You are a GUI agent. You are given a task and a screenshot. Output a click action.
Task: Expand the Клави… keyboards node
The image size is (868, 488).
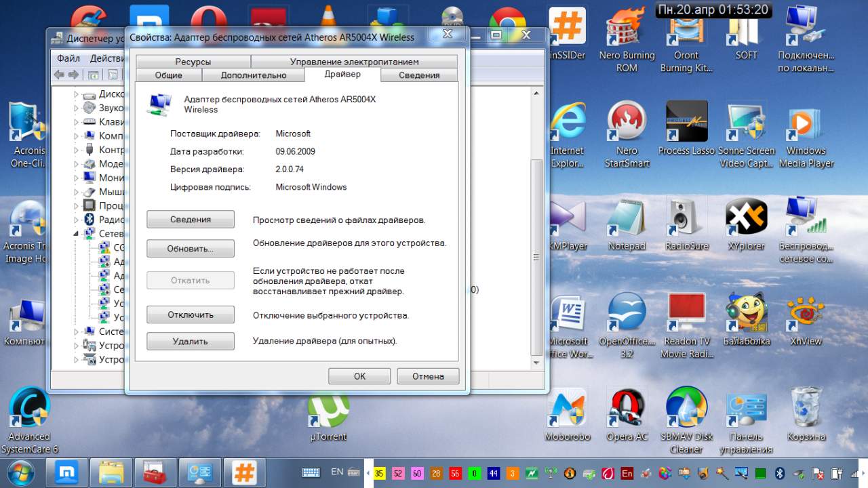coord(76,122)
